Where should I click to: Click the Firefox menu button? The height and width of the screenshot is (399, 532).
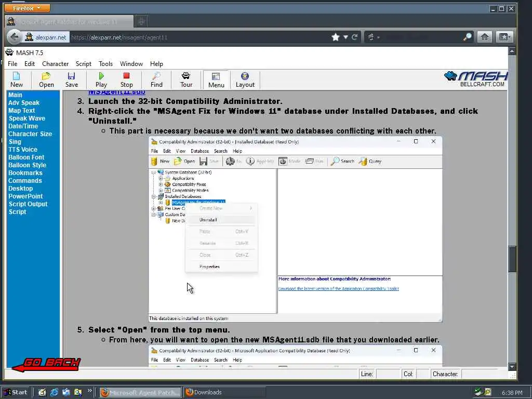(x=27, y=8)
